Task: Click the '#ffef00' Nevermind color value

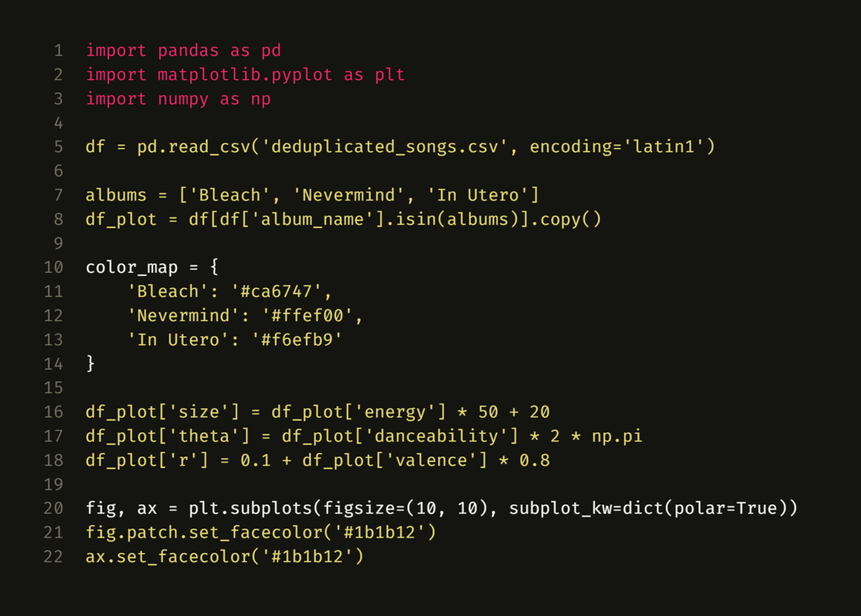Action: [x=307, y=315]
